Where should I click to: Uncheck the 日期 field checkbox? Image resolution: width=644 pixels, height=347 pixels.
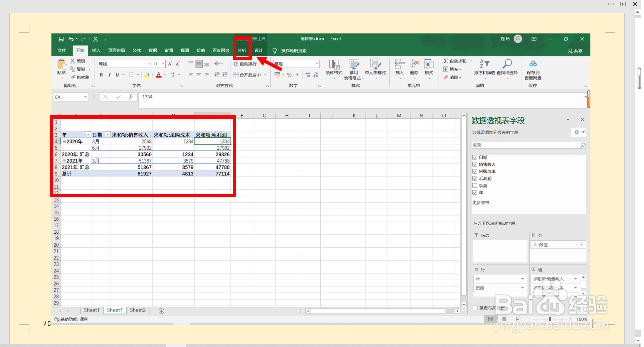475,157
